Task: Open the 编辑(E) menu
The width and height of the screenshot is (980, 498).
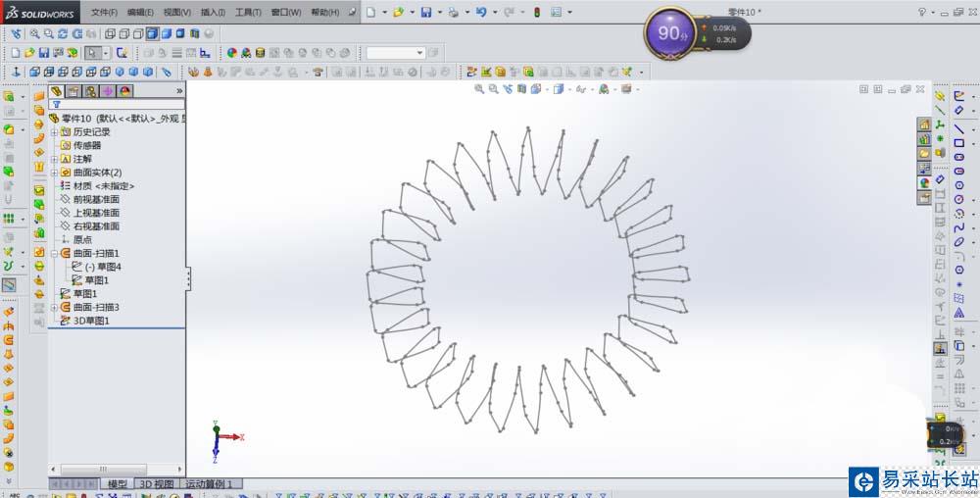Action: pos(140,12)
